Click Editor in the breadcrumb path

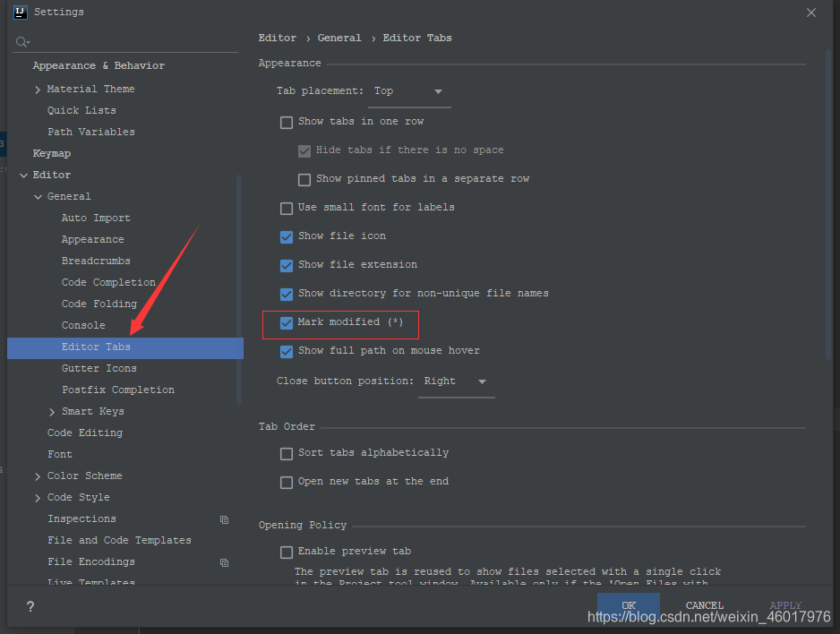pos(277,38)
